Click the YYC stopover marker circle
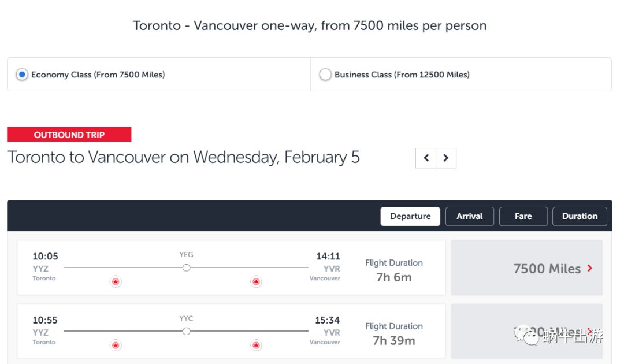This screenshot has width=624, height=364. click(186, 331)
